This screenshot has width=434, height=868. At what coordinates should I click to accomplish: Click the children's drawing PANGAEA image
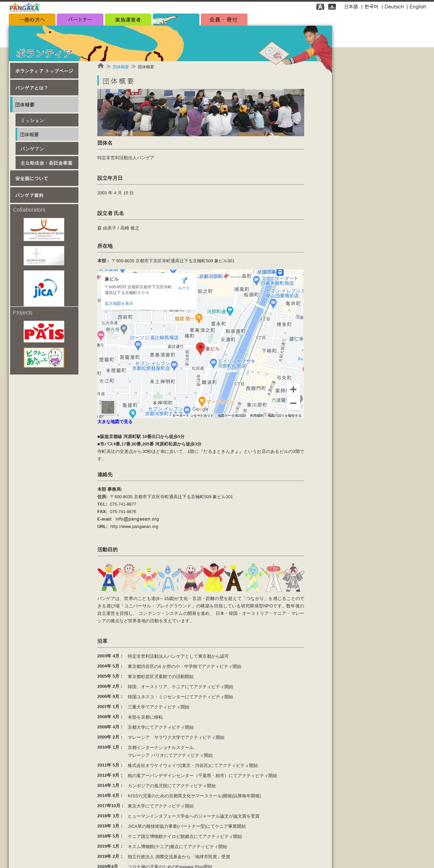tap(201, 578)
